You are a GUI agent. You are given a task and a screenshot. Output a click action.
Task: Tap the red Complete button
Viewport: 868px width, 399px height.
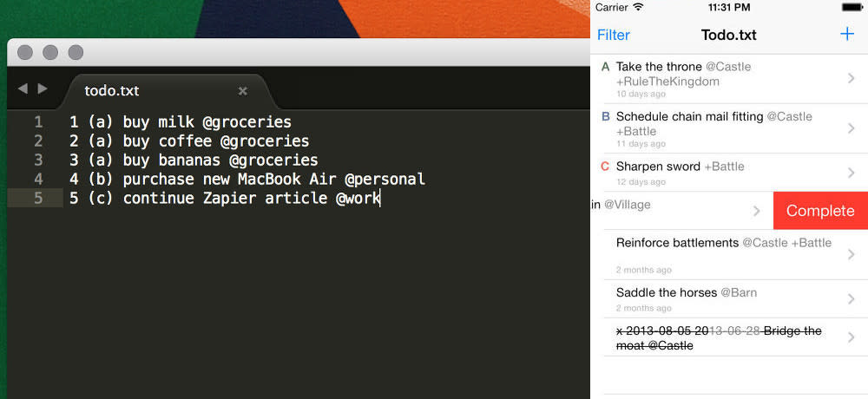click(x=820, y=211)
